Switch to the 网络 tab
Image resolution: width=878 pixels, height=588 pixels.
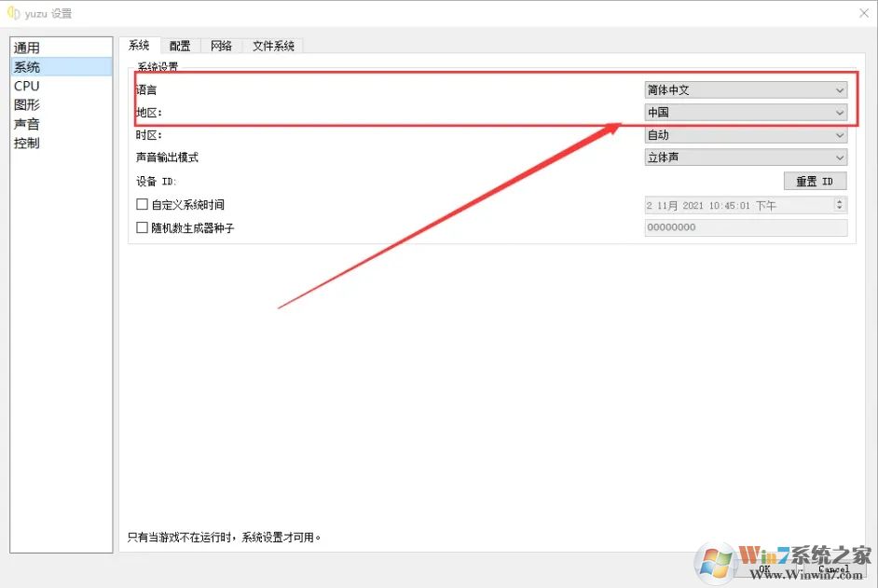[221, 46]
